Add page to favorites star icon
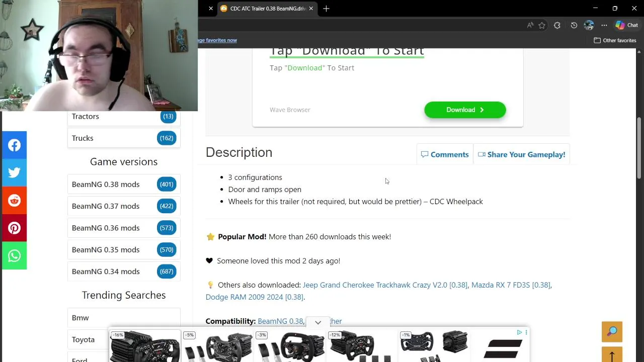The width and height of the screenshot is (644, 362). 542,25
